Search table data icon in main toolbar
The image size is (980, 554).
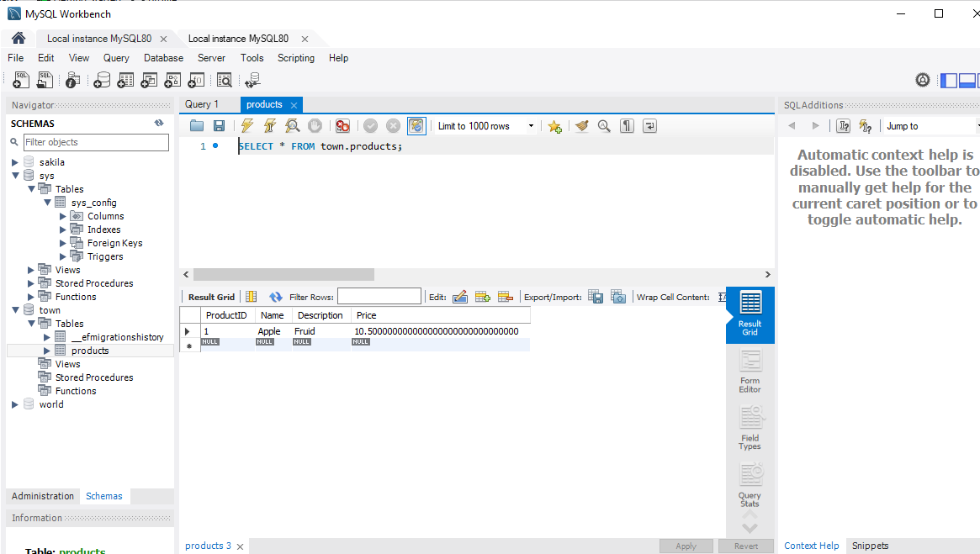[225, 80]
